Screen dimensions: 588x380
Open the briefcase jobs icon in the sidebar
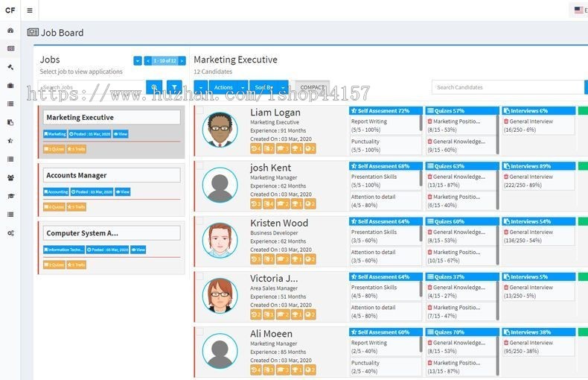(10, 85)
